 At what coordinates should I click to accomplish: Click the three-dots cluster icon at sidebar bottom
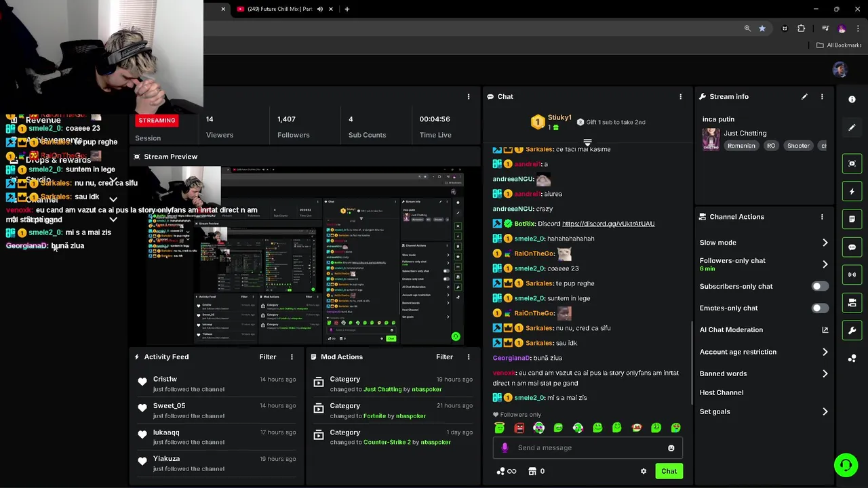(x=852, y=358)
